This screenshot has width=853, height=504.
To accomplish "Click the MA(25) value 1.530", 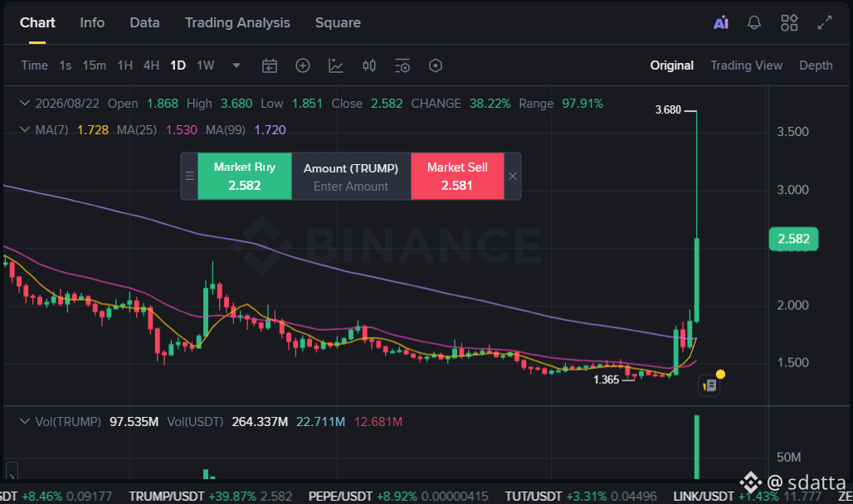I will pos(181,130).
